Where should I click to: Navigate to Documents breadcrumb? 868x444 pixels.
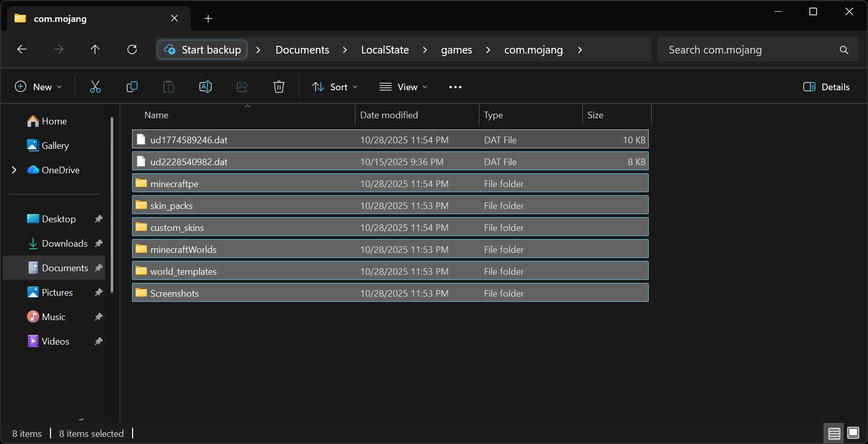(302, 50)
